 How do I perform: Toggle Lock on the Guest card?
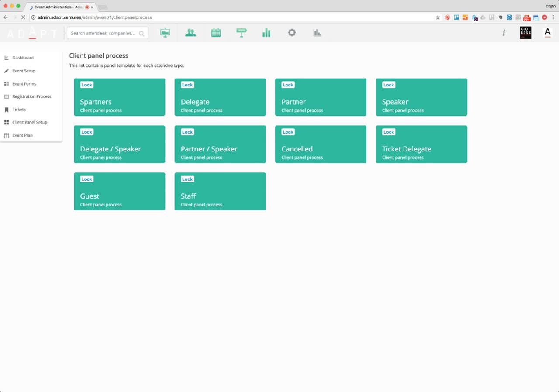click(x=87, y=179)
